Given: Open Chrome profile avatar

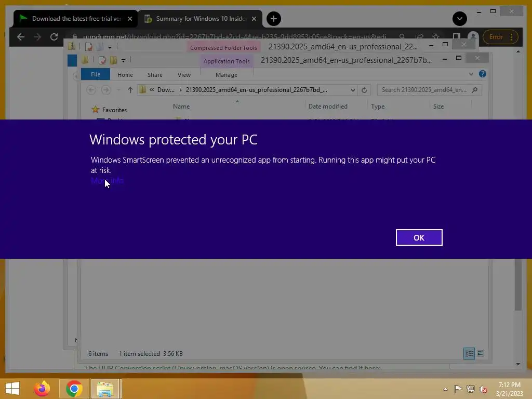Looking at the screenshot, I should (x=473, y=37).
